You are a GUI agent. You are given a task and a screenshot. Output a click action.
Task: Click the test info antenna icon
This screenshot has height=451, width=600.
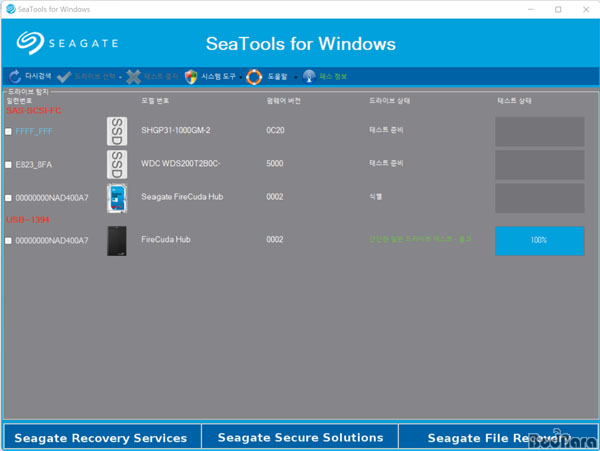coord(309,77)
